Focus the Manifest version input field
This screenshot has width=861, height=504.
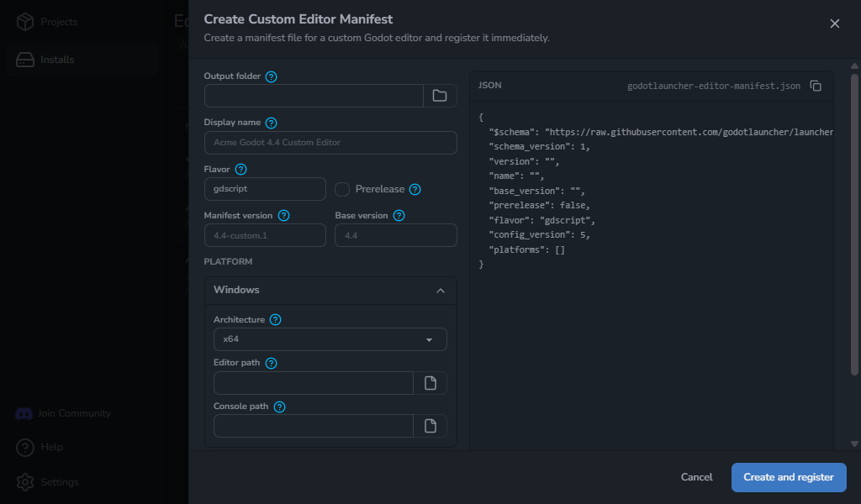pos(265,235)
